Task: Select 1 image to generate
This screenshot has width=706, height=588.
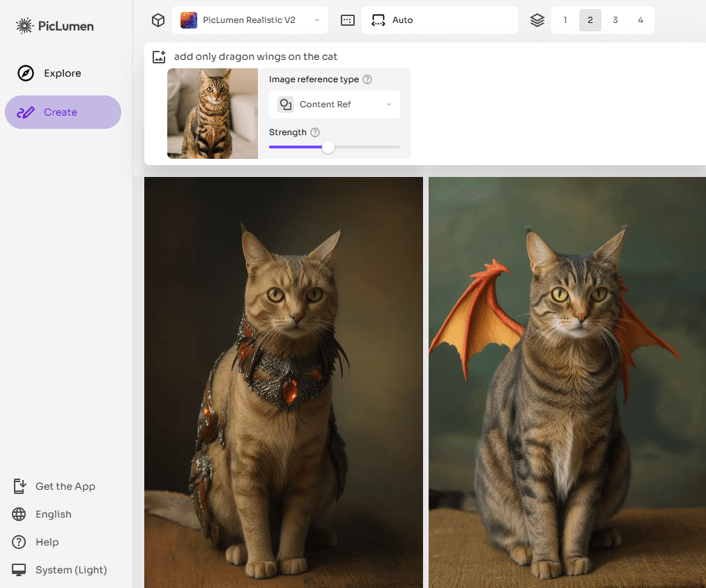Action: [565, 20]
